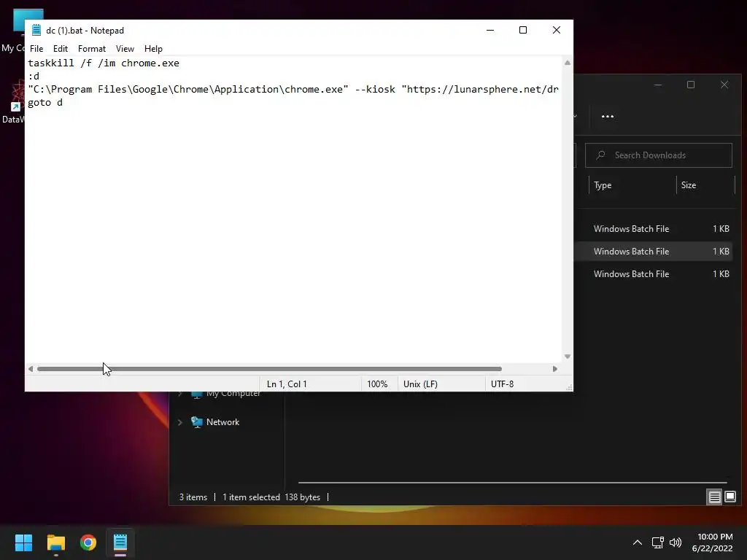Close the File Explorer window
This screenshot has height=560, width=747.
724,85
